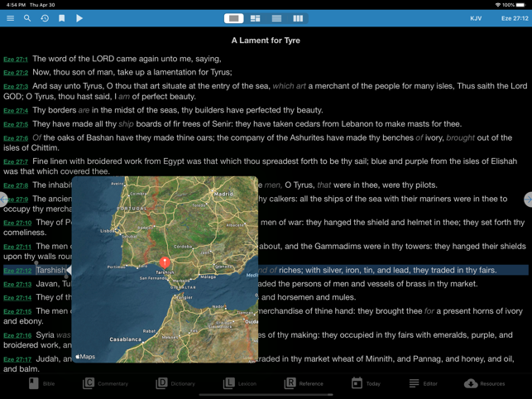This screenshot has width=532, height=399.
Task: Open the Today tab
Action: [366, 384]
